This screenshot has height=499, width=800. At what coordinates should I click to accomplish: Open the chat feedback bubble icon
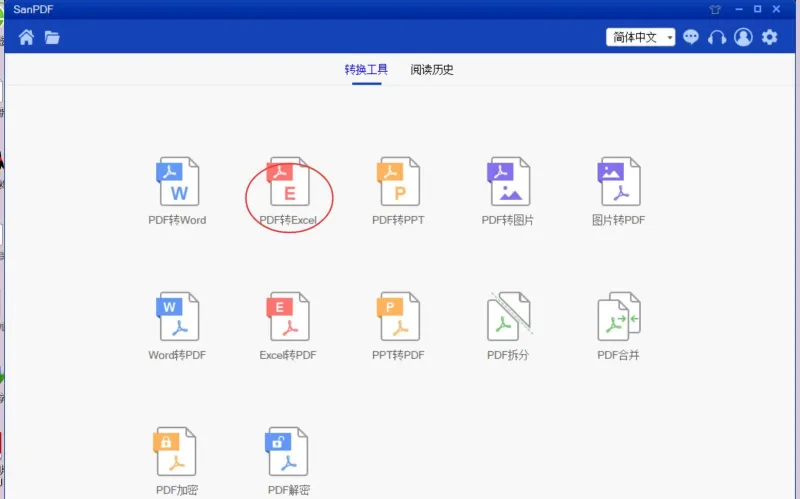(x=691, y=37)
